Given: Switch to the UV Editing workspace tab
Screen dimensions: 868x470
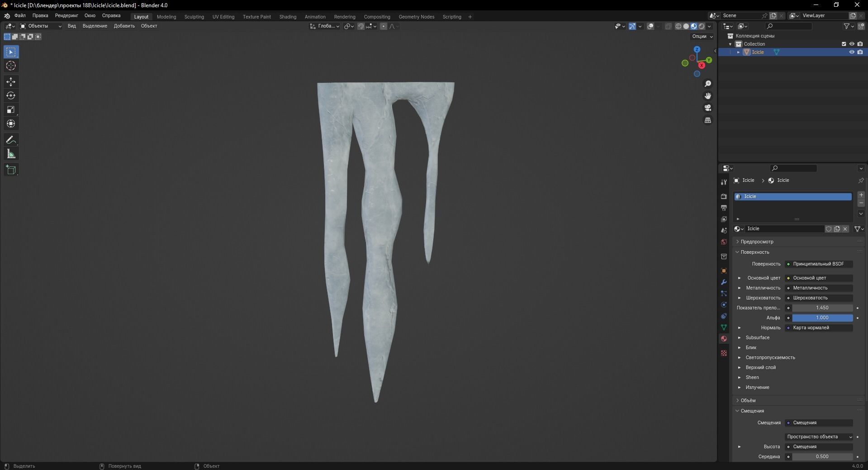Looking at the screenshot, I should tap(223, 17).
